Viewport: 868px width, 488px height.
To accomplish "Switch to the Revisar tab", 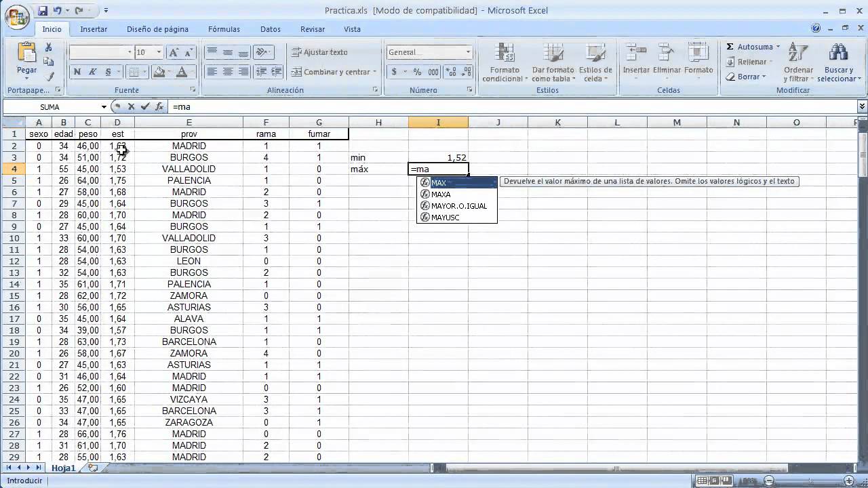I will pos(313,29).
